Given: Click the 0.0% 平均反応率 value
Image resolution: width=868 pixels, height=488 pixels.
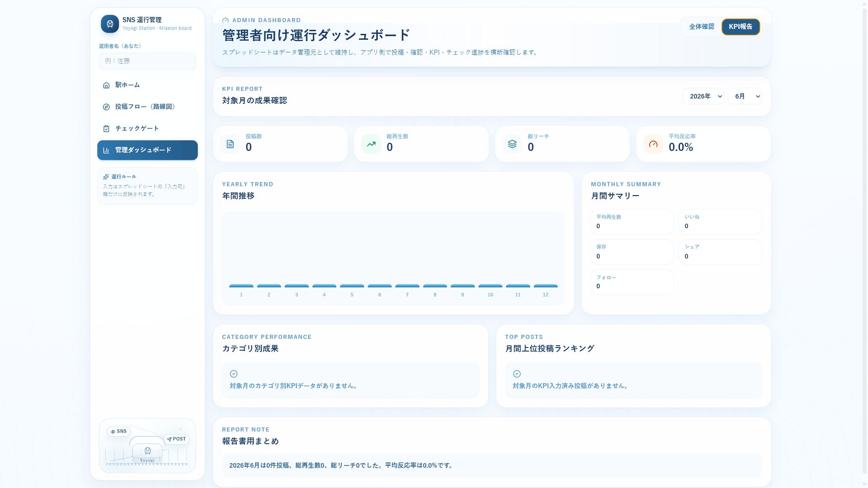Looking at the screenshot, I should 681,147.
